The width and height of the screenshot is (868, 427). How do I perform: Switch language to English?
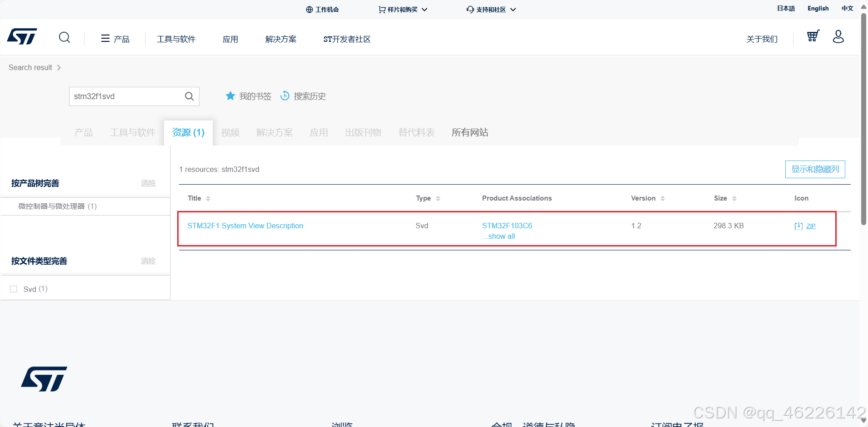pyautogui.click(x=818, y=8)
